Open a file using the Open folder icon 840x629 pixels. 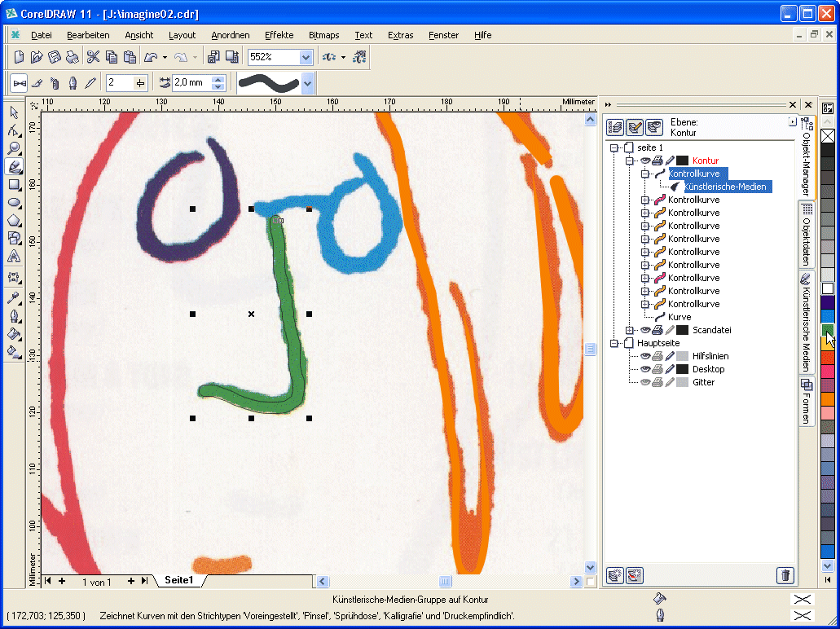tap(37, 57)
